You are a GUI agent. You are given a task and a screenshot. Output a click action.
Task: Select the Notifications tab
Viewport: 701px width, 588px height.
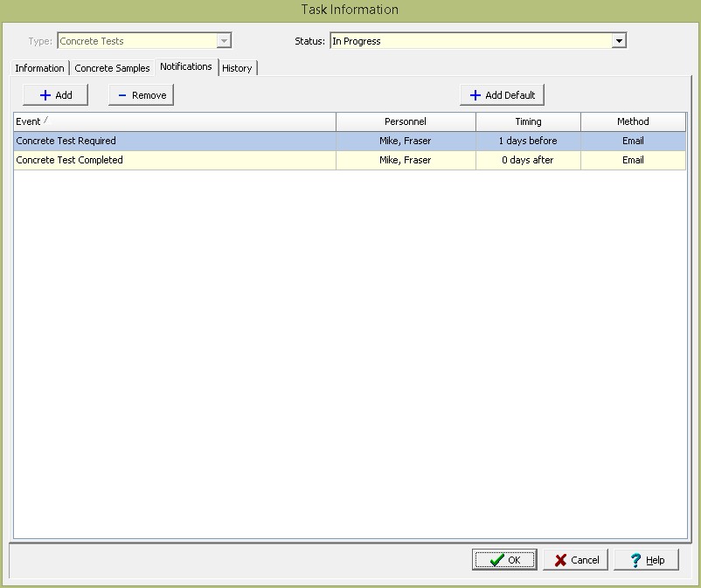(x=186, y=67)
